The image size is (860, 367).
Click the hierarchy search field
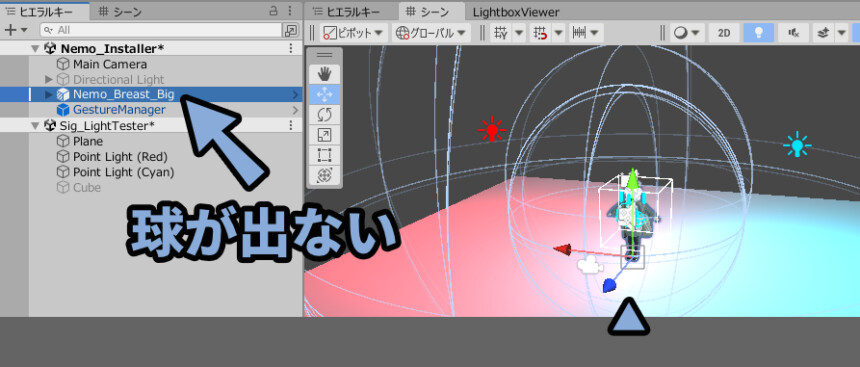tap(161, 30)
